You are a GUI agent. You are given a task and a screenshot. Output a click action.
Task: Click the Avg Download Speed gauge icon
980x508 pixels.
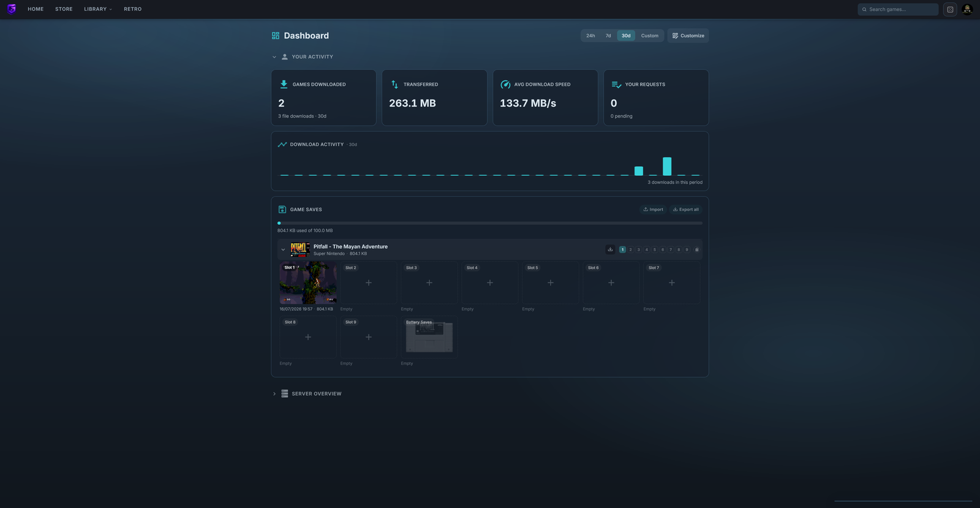point(505,85)
